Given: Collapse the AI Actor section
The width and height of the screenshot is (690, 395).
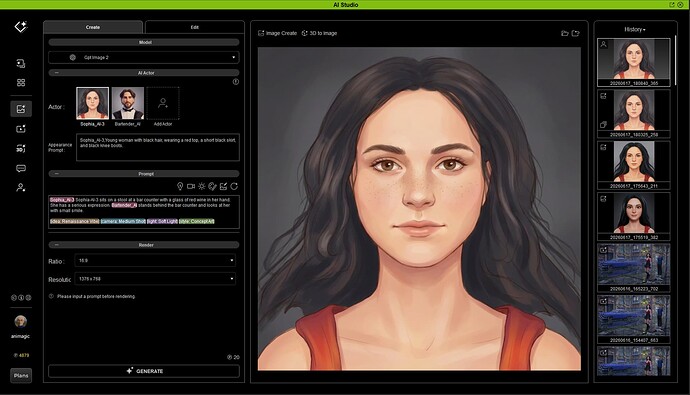Looking at the screenshot, I should pos(56,73).
